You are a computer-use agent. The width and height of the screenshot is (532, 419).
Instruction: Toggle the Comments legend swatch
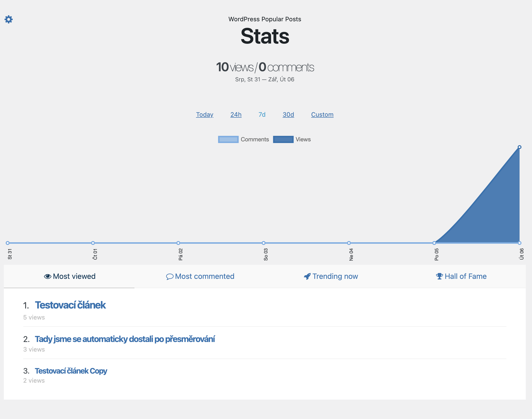pyautogui.click(x=228, y=139)
